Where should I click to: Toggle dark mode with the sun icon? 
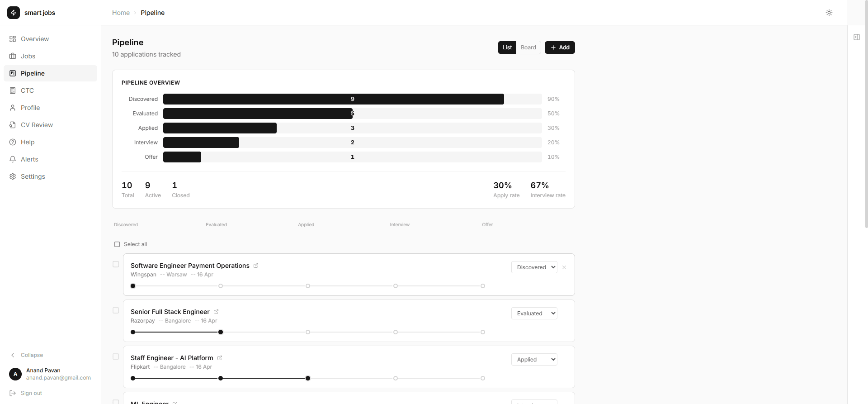(829, 13)
